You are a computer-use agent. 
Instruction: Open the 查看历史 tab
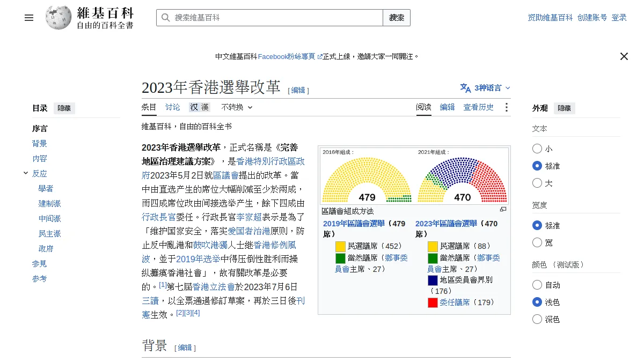click(479, 107)
